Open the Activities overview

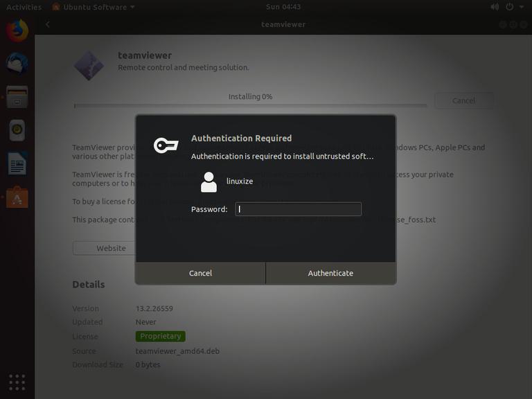pos(24,7)
